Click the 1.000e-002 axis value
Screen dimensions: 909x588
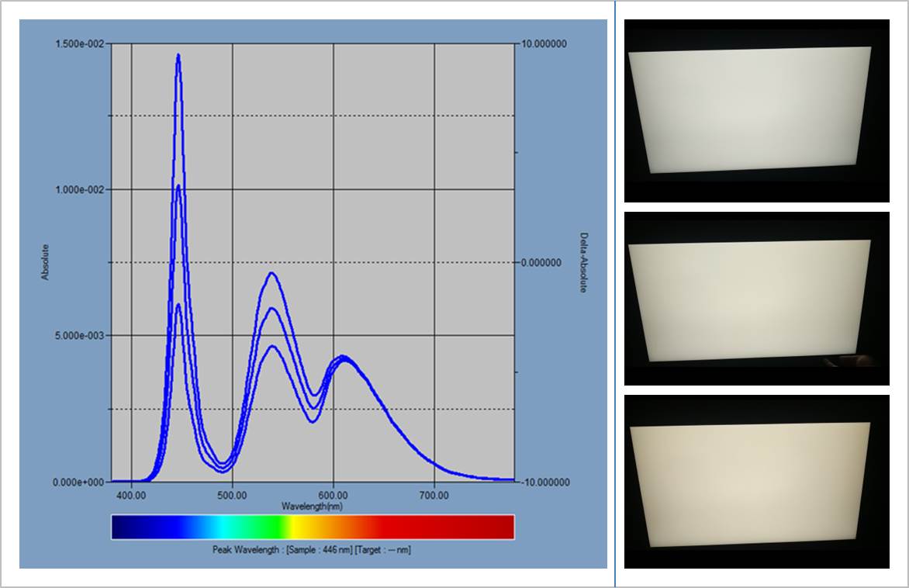point(79,190)
